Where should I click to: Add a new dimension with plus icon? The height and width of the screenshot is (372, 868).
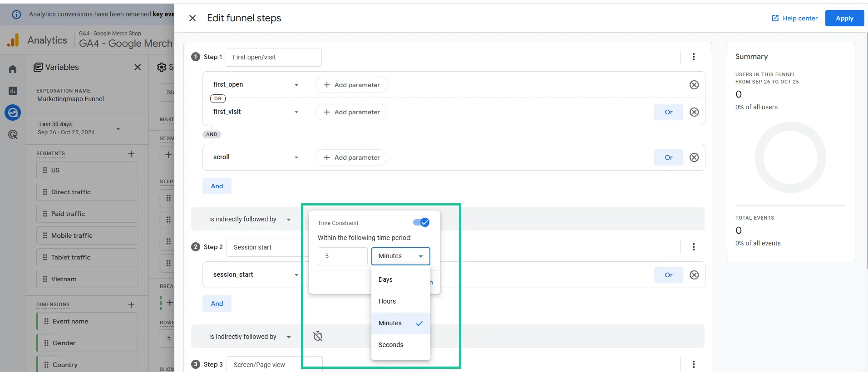[131, 305]
